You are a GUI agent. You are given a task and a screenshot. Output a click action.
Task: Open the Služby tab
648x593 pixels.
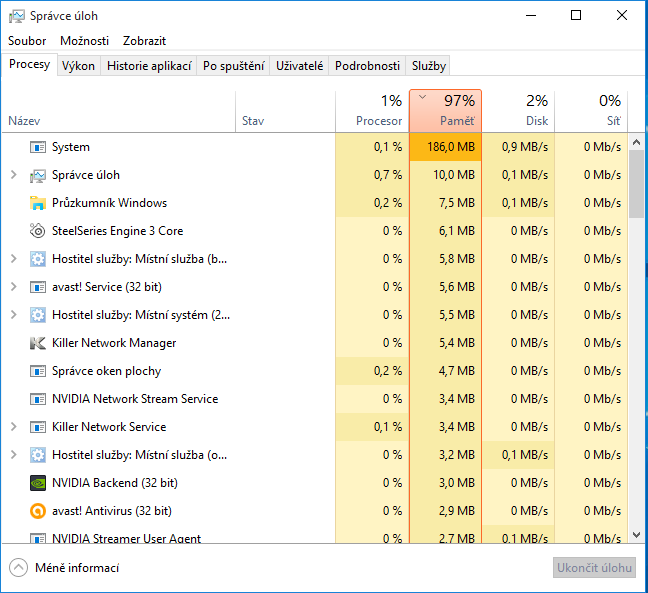point(428,66)
